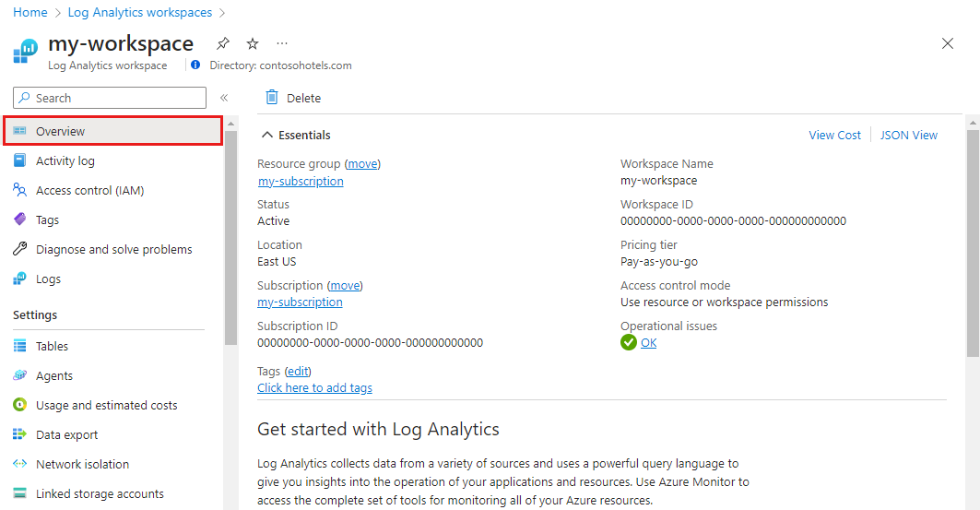
Task: Click the Log Analytics workspace logo icon
Action: pyautogui.click(x=26, y=51)
